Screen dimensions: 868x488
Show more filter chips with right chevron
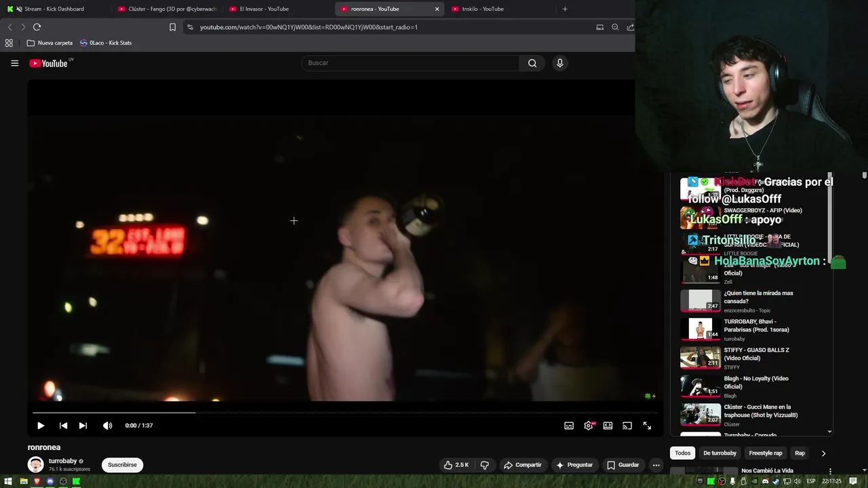[x=823, y=453]
